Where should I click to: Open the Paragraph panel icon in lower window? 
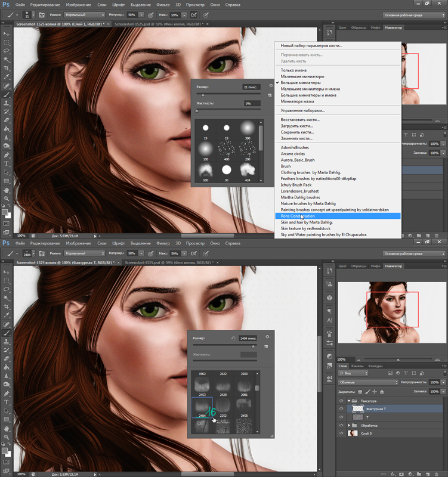click(329, 311)
